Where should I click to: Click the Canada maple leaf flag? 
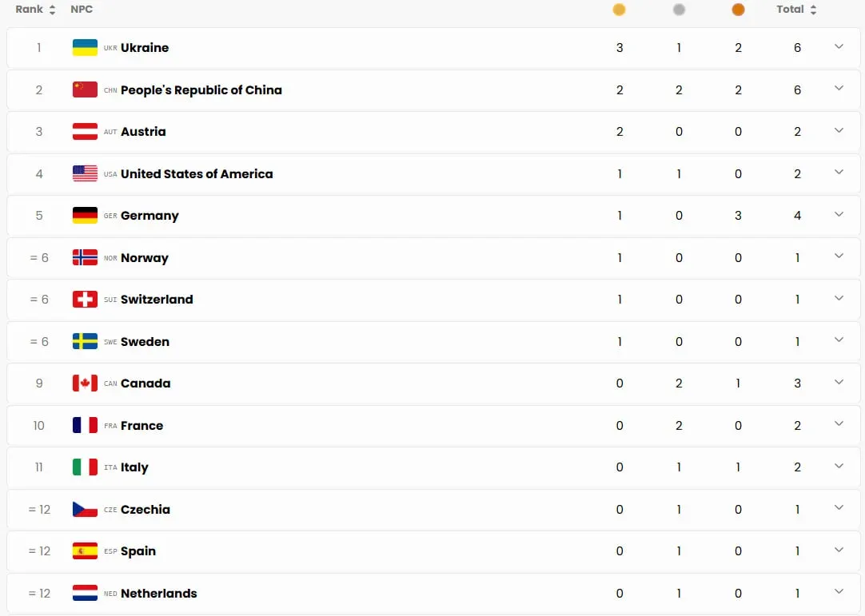tap(85, 384)
